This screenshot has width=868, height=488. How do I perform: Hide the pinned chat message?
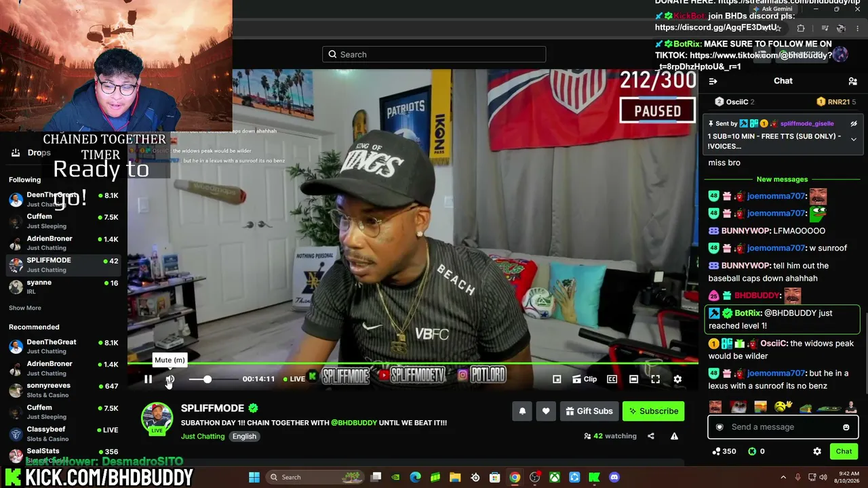click(x=854, y=123)
